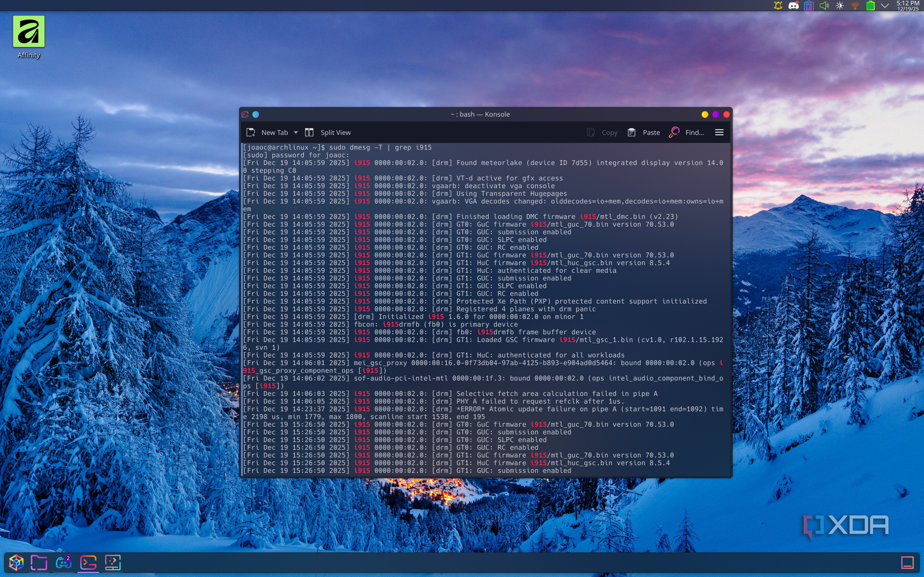Open the volume control in system tray
Image resolution: width=924 pixels, height=577 pixels.
click(x=824, y=6)
